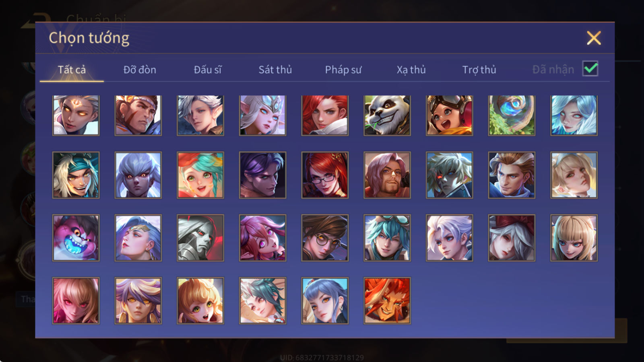The width and height of the screenshot is (644, 362).
Task: Pick the red-haired woman with glasses hero
Action: pos(325,175)
